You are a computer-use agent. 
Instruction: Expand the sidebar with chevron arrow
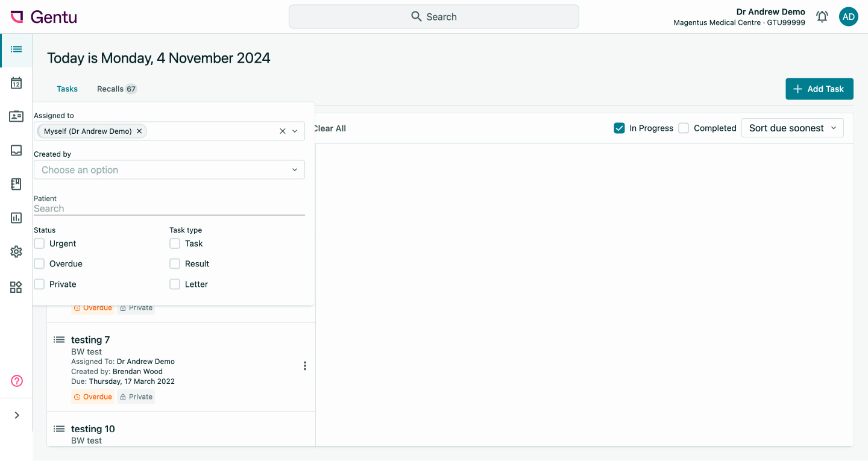click(x=17, y=415)
